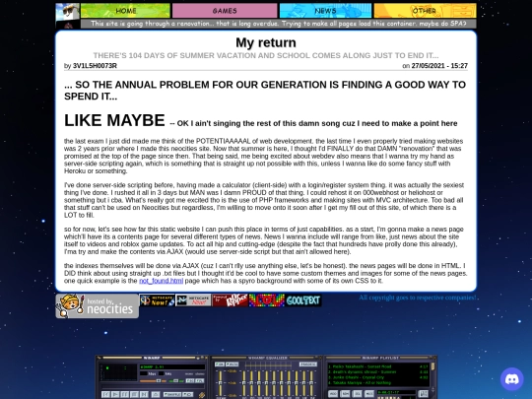Open the NEWS navigation tab
This screenshot has height=399, width=532.
[x=325, y=11]
